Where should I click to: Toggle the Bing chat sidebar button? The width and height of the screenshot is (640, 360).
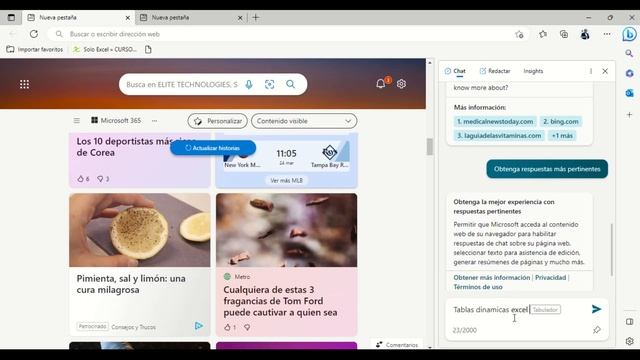coord(629,34)
